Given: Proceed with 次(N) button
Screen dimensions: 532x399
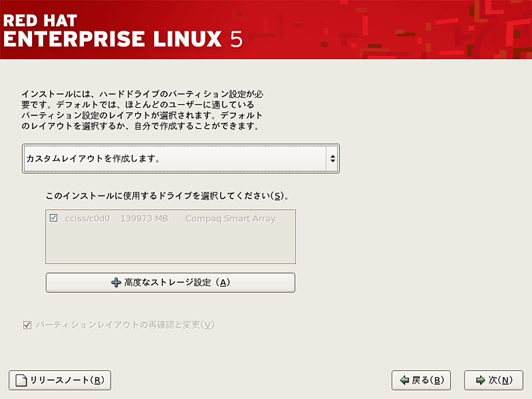Looking at the screenshot, I should coord(493,381).
